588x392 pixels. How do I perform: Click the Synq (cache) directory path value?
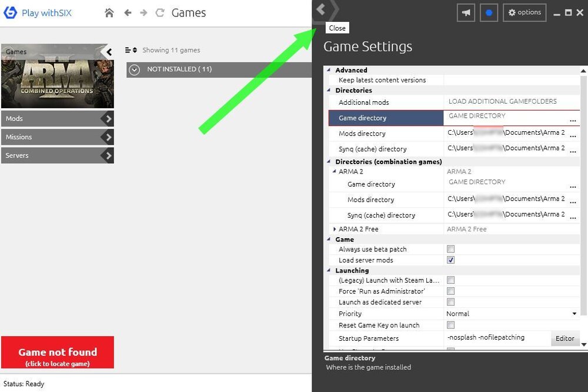click(x=506, y=148)
